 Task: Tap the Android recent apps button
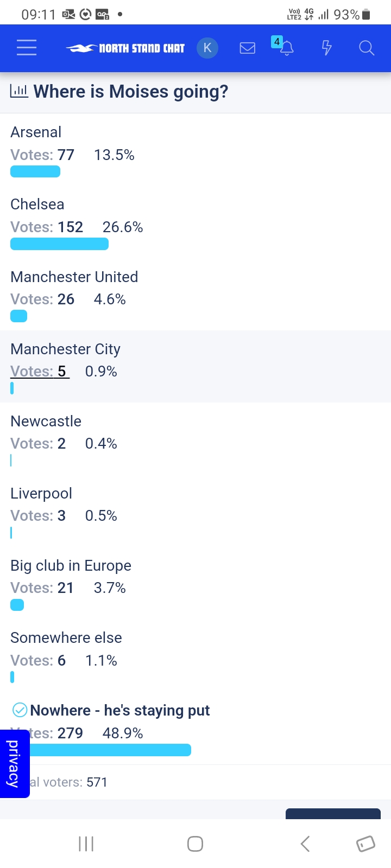86,844
